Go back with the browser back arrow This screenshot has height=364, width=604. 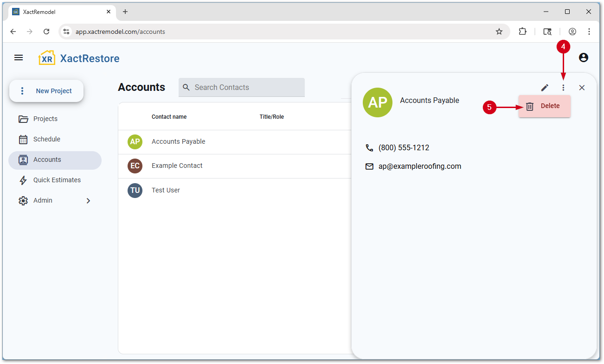(x=13, y=32)
